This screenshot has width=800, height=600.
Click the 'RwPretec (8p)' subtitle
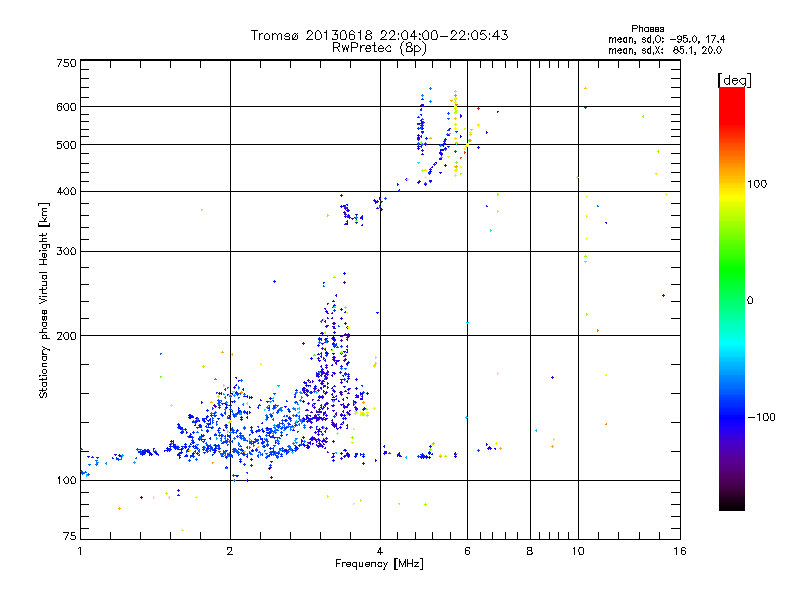click(379, 48)
